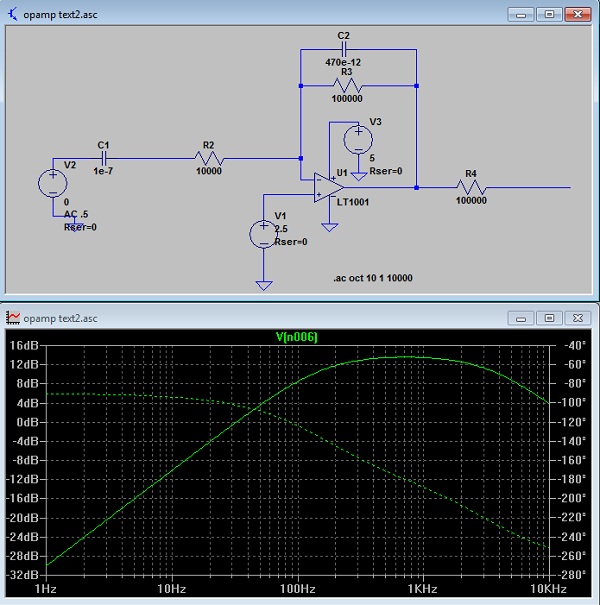Maximize the schematic window
This screenshot has height=605, width=600.
click(549, 14)
